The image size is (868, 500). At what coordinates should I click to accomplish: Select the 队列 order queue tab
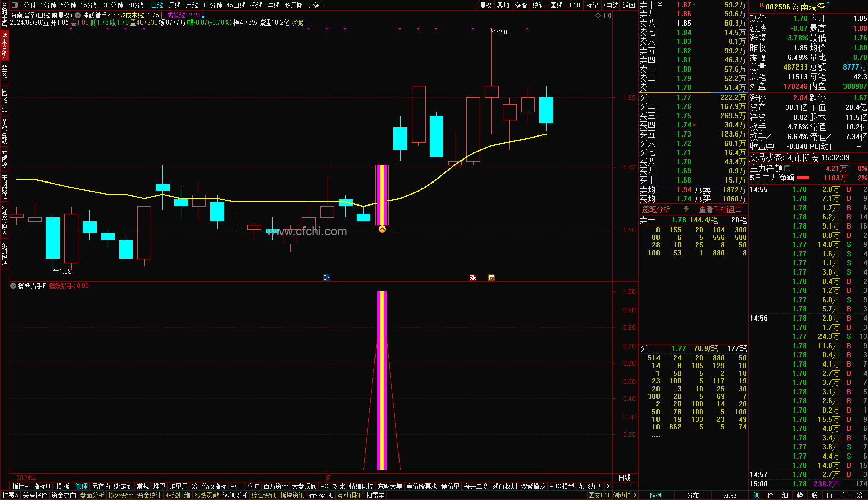pos(656,495)
